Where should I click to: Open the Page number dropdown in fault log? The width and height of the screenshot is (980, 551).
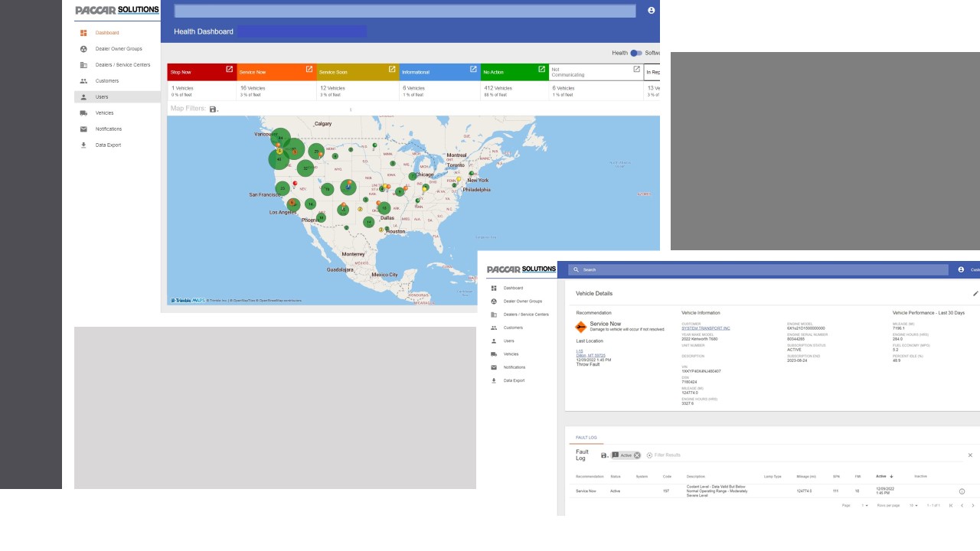[x=865, y=506]
